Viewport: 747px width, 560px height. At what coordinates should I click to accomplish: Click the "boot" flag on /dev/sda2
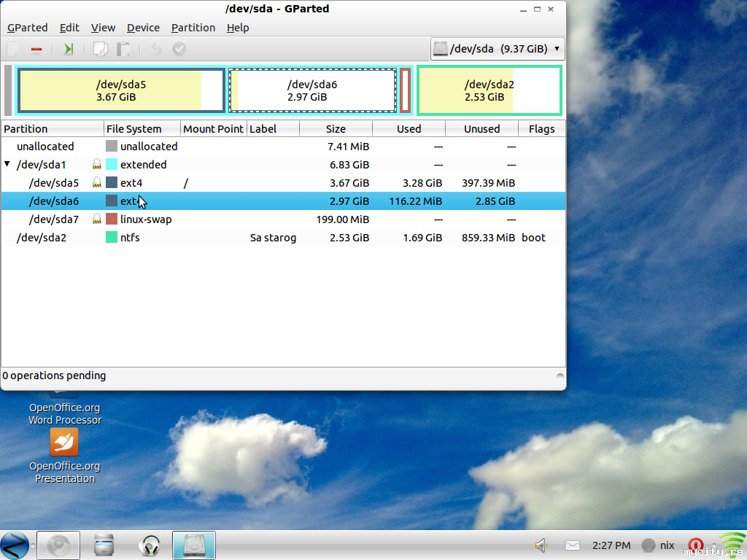(x=533, y=237)
